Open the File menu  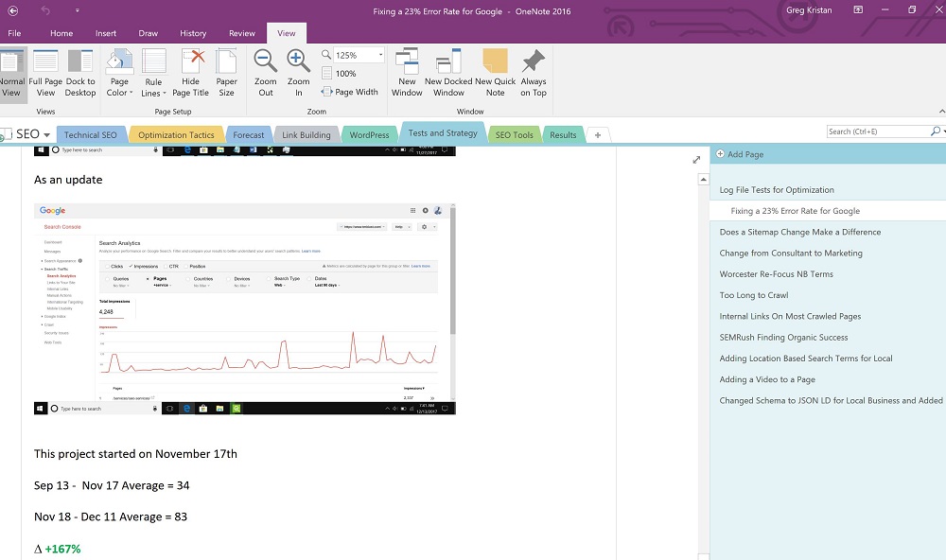pyautogui.click(x=14, y=33)
